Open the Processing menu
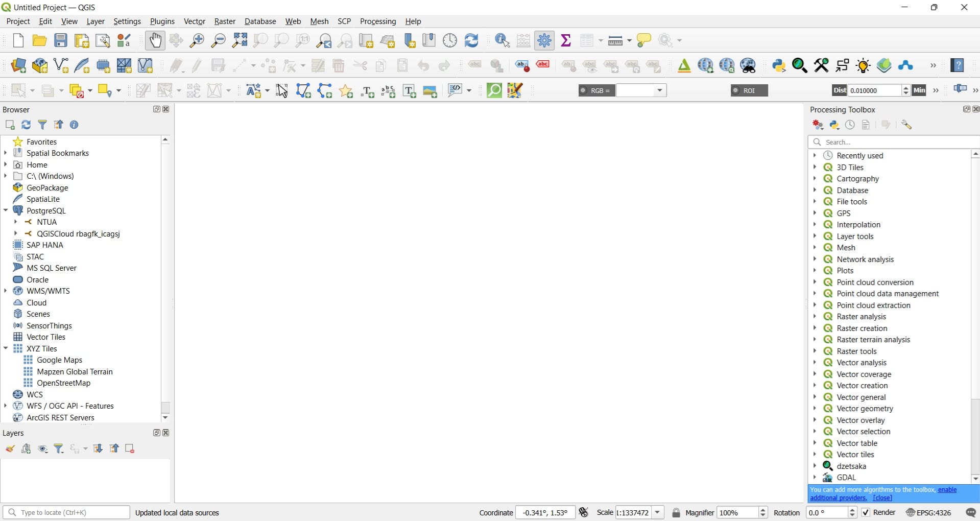The image size is (980, 521). click(x=378, y=21)
